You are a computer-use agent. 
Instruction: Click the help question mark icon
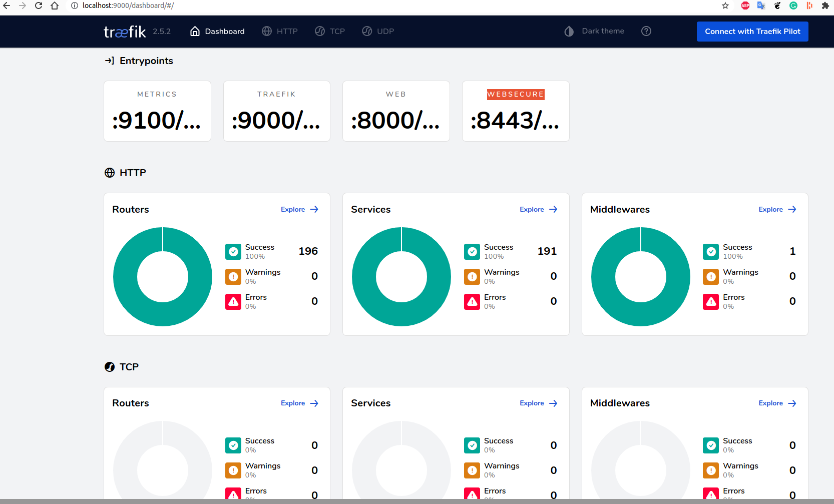click(x=646, y=31)
